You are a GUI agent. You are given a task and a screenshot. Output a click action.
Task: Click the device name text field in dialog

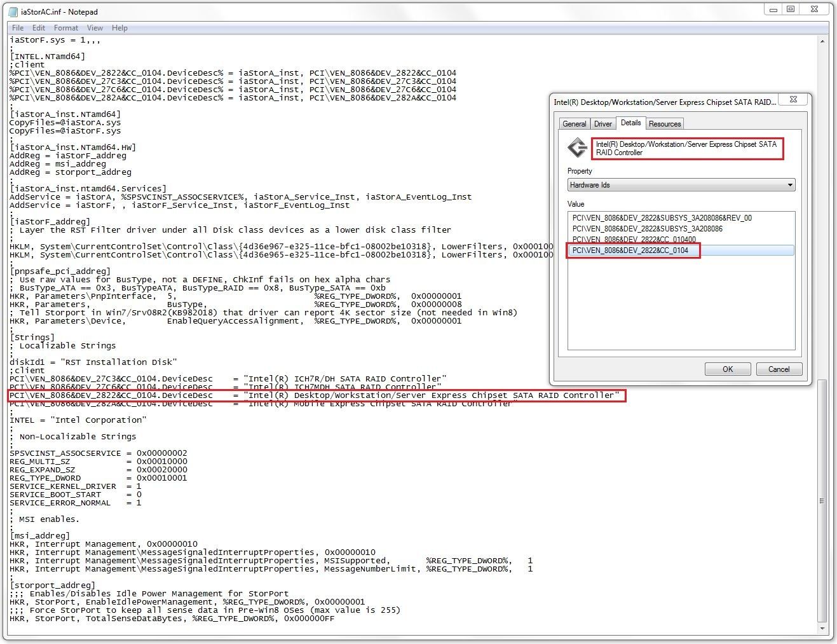point(687,148)
